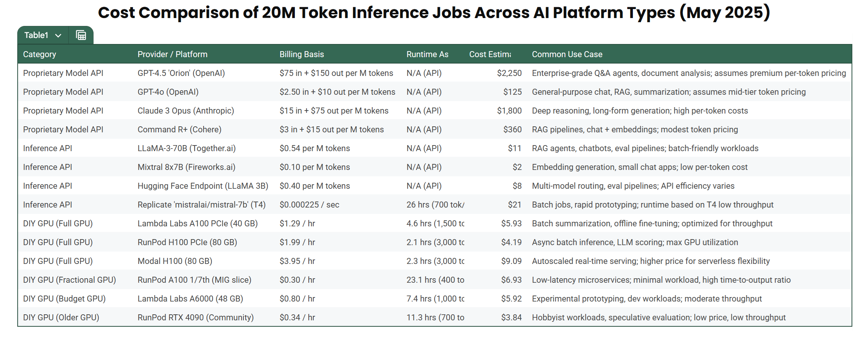This screenshot has height=338, width=868.
Task: Click the $21 cost cell
Action: (x=515, y=205)
